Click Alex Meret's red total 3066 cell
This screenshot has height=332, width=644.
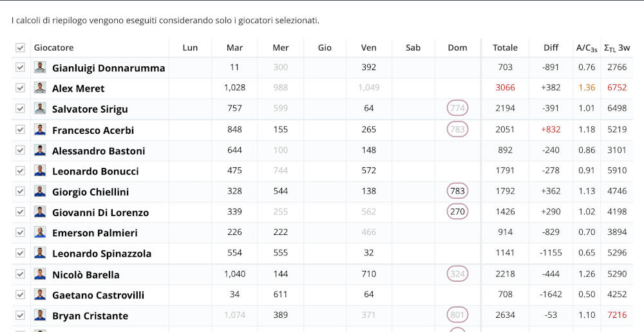505,88
